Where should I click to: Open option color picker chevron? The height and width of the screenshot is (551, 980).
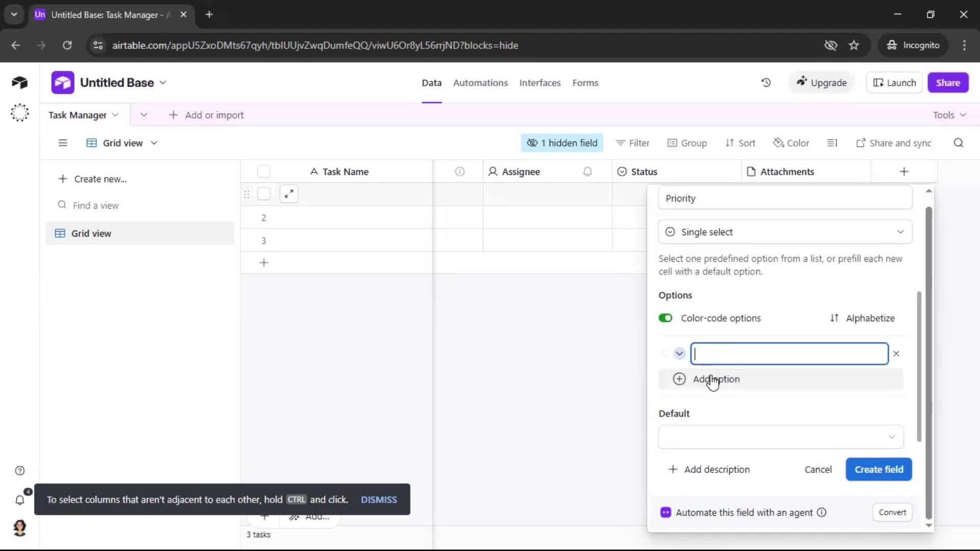pos(679,354)
